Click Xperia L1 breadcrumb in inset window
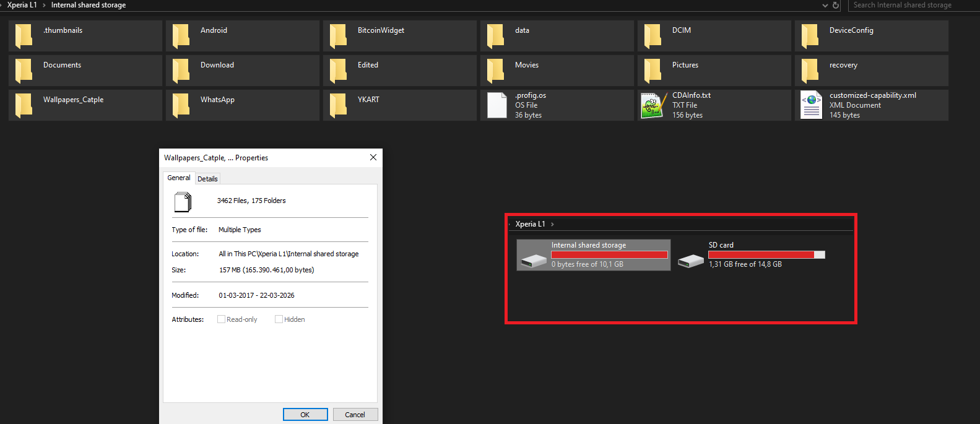Image resolution: width=980 pixels, height=424 pixels. [530, 224]
